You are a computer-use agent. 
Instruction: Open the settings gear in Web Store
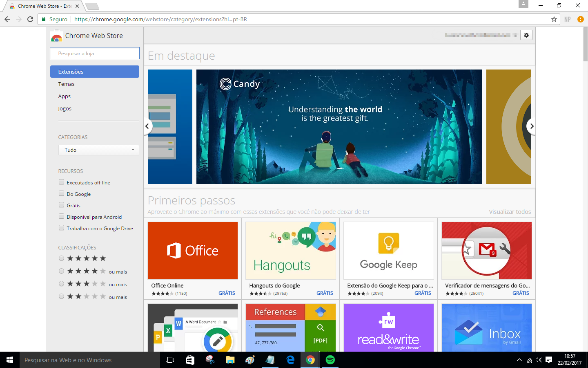click(x=526, y=35)
